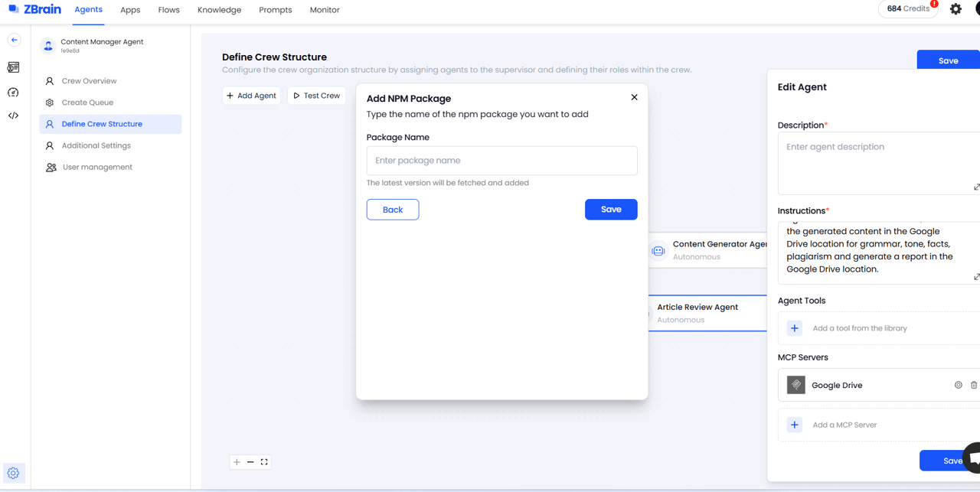Click the Define Crew Structure heading

click(274, 57)
